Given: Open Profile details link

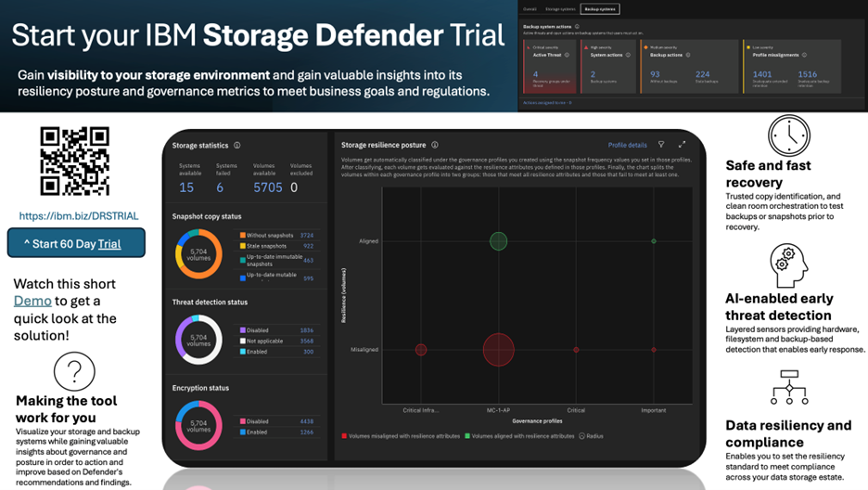Looking at the screenshot, I should point(627,145).
